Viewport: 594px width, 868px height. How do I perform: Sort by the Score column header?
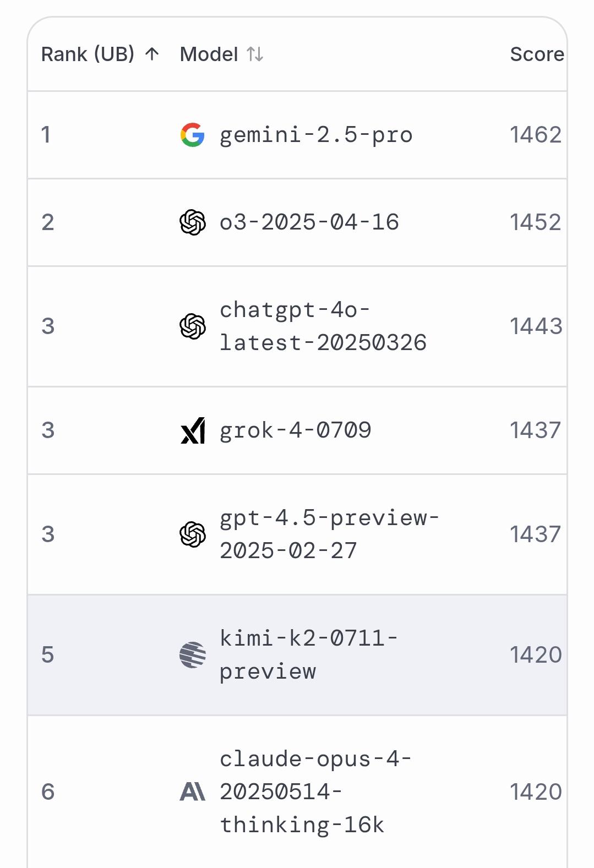pyautogui.click(x=537, y=54)
